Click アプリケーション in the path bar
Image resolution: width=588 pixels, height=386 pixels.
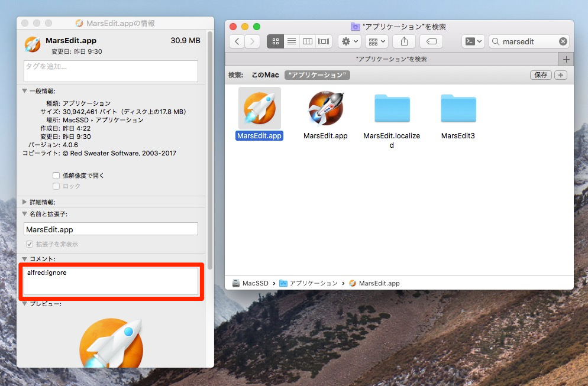(x=308, y=283)
